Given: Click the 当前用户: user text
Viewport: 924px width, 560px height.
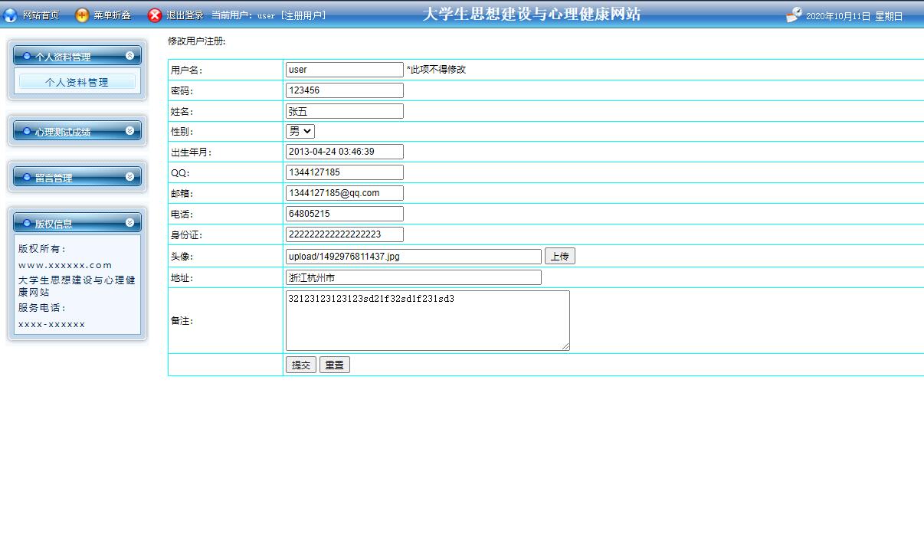Looking at the screenshot, I should (243, 15).
